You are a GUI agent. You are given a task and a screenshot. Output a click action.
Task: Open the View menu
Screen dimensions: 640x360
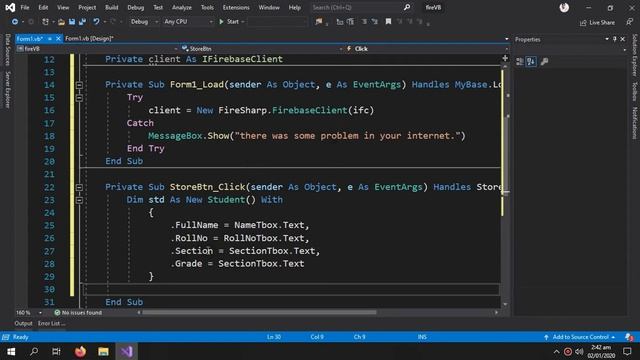point(63,7)
